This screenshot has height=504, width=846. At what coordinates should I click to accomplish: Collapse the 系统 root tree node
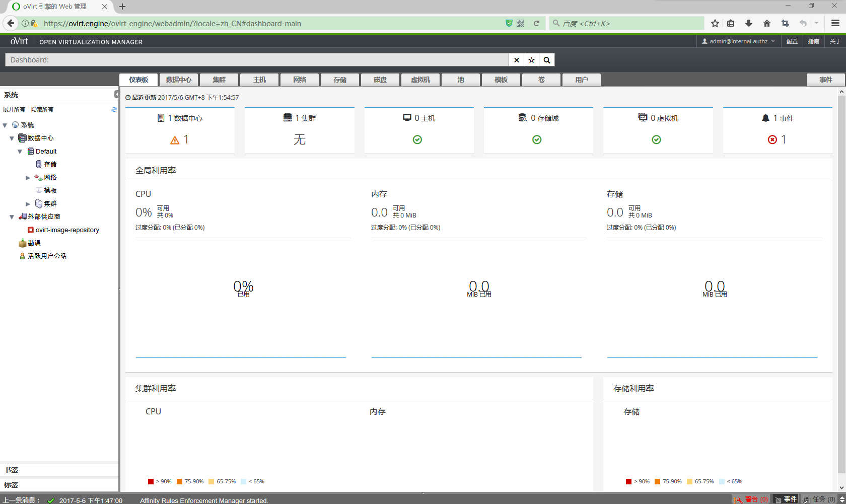pos(5,125)
